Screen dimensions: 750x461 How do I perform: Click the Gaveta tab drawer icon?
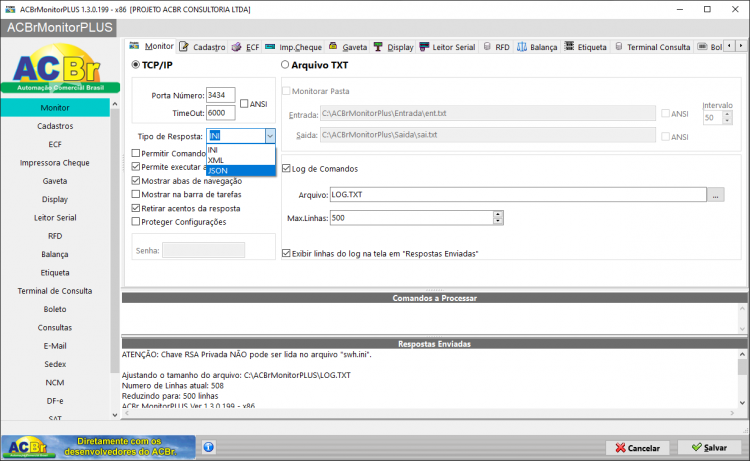[333, 46]
